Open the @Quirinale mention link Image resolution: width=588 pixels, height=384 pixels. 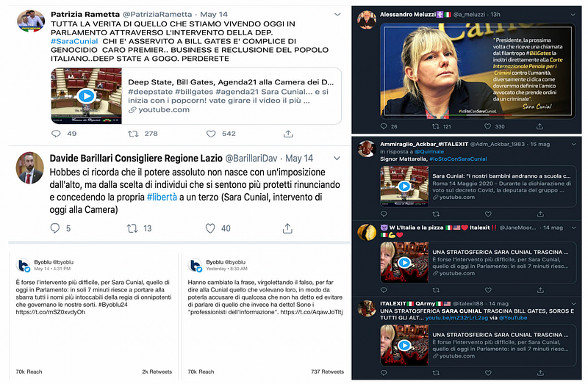[x=429, y=152]
